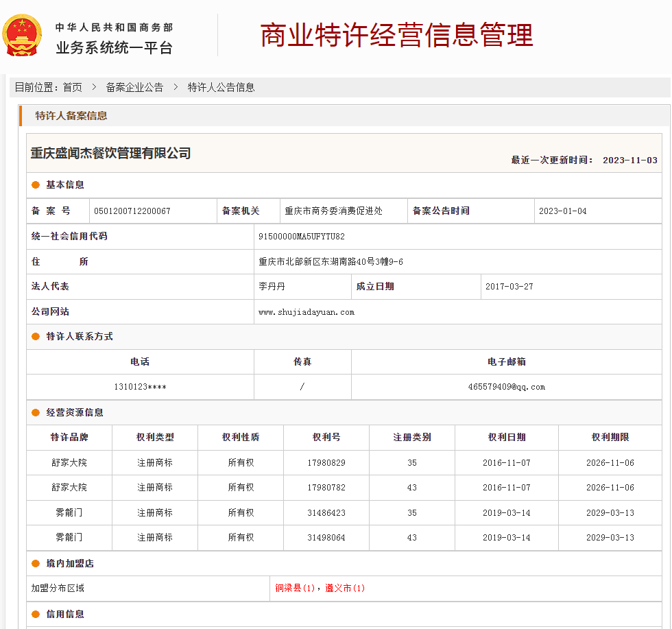Click 2019-03-14 date in 31486423 row
672x629 pixels.
click(507, 513)
